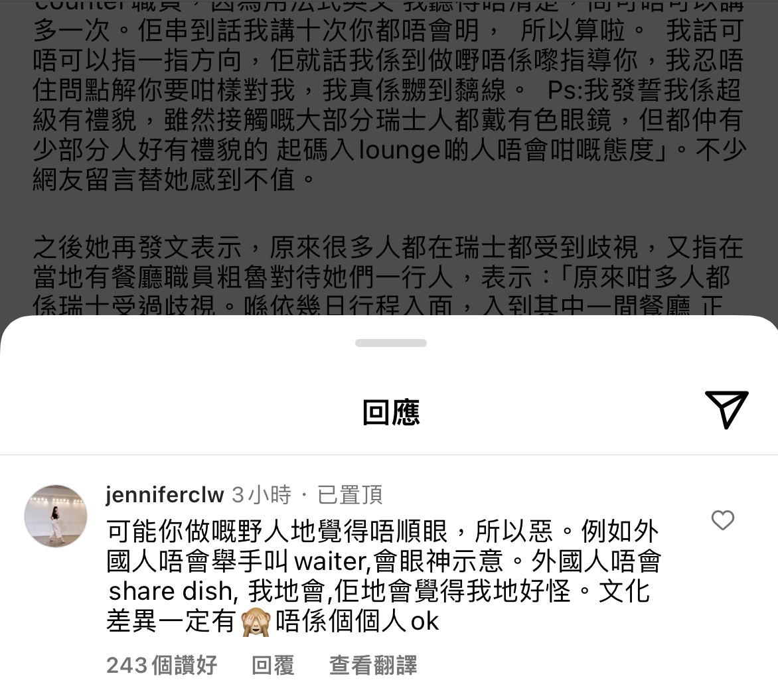Reply to comment via 回覆

[x=273, y=665]
